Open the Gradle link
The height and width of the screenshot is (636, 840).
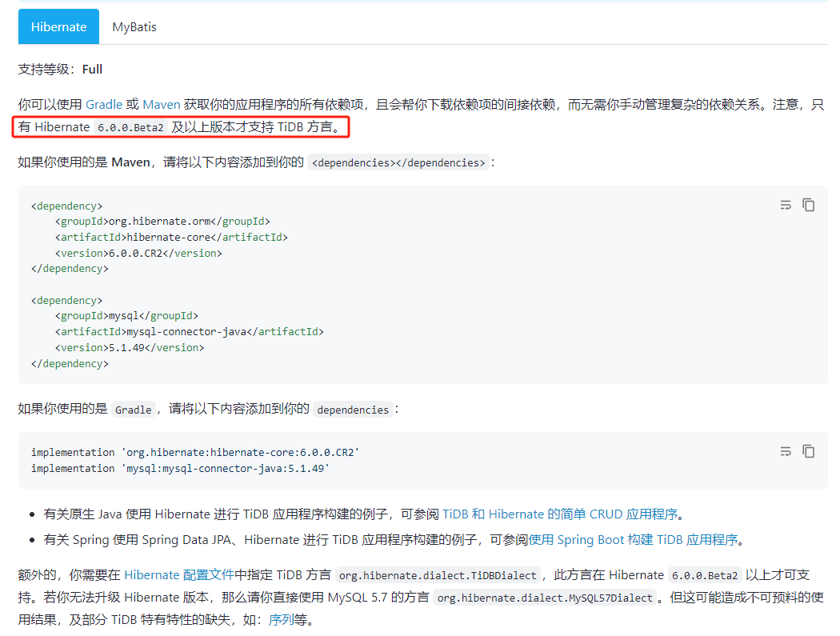pos(104,105)
